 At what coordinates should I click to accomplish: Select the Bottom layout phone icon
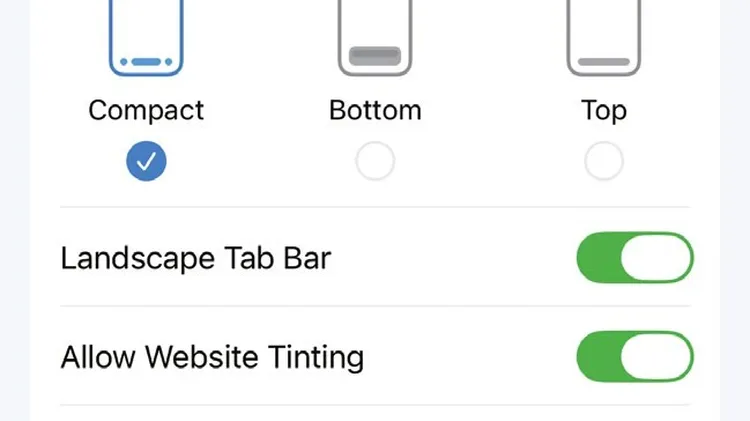click(x=375, y=38)
